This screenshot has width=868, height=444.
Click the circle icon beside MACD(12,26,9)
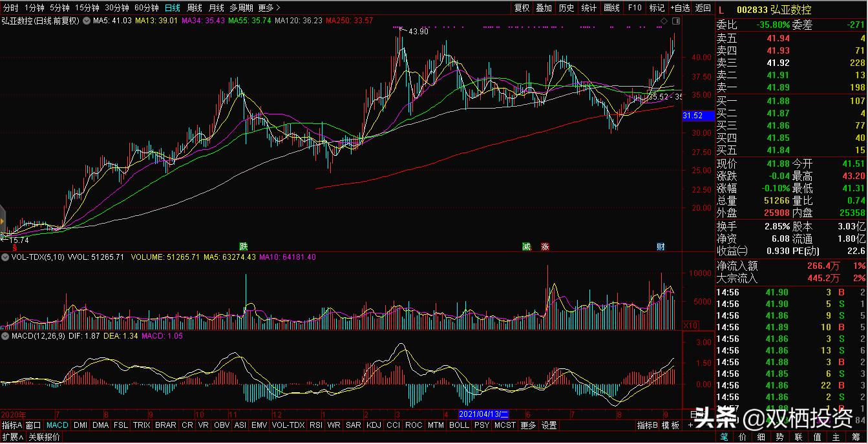(5, 337)
